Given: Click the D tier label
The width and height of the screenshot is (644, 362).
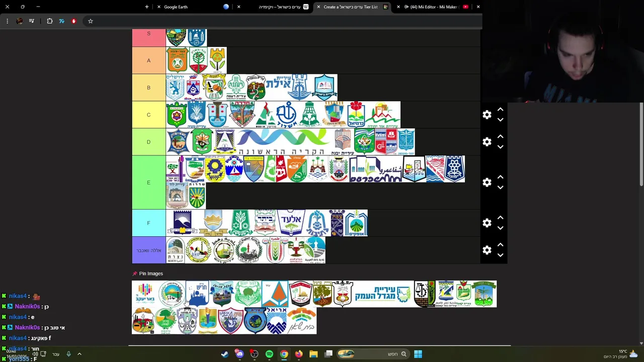Looking at the screenshot, I should click(x=149, y=142).
